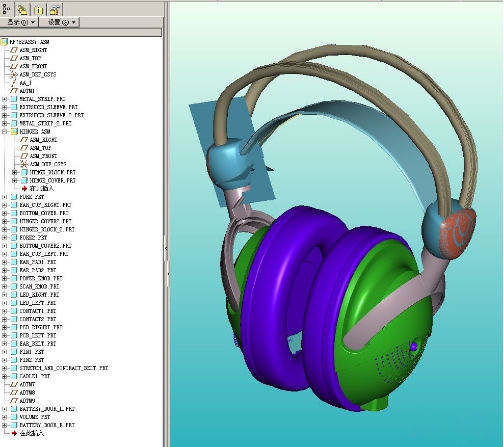Click the top-level ASM_FRONT datum plane icon
504x447 pixels.
14,66
